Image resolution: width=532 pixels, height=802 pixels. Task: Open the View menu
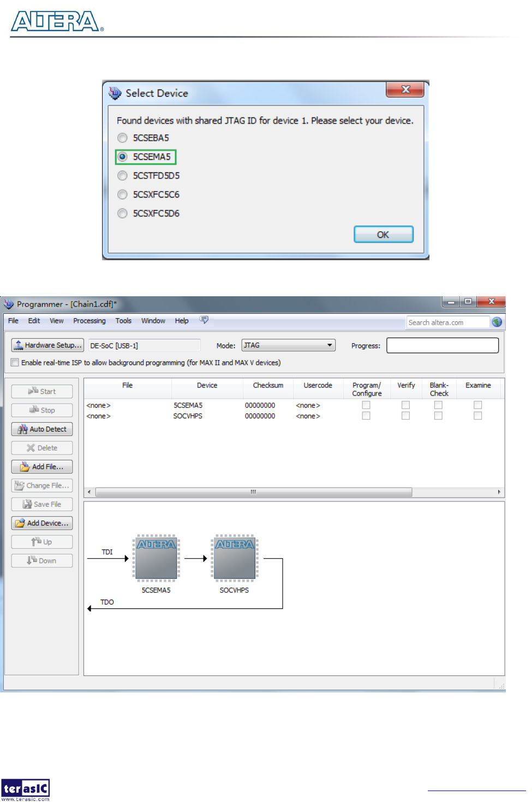(x=57, y=321)
